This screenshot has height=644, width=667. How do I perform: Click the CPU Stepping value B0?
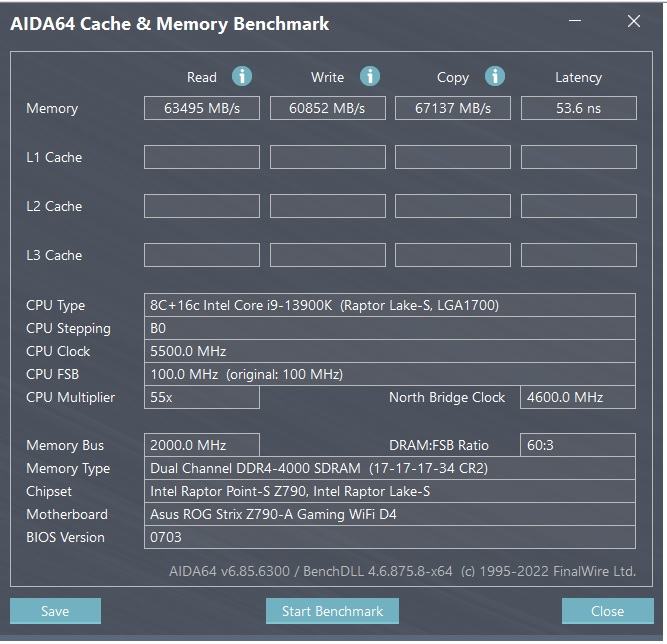click(x=390, y=328)
